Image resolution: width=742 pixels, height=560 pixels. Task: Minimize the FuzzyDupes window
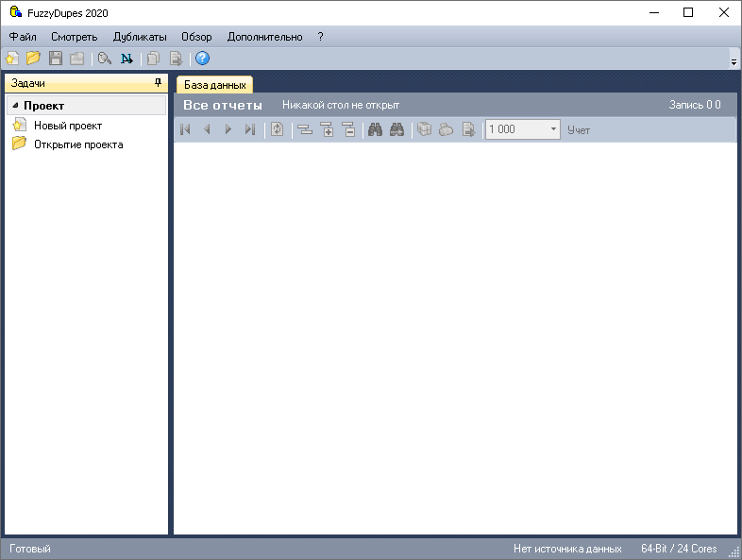tap(654, 13)
